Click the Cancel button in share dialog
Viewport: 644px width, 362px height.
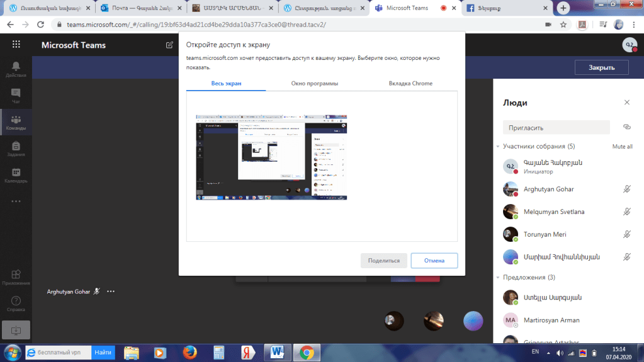[434, 261]
